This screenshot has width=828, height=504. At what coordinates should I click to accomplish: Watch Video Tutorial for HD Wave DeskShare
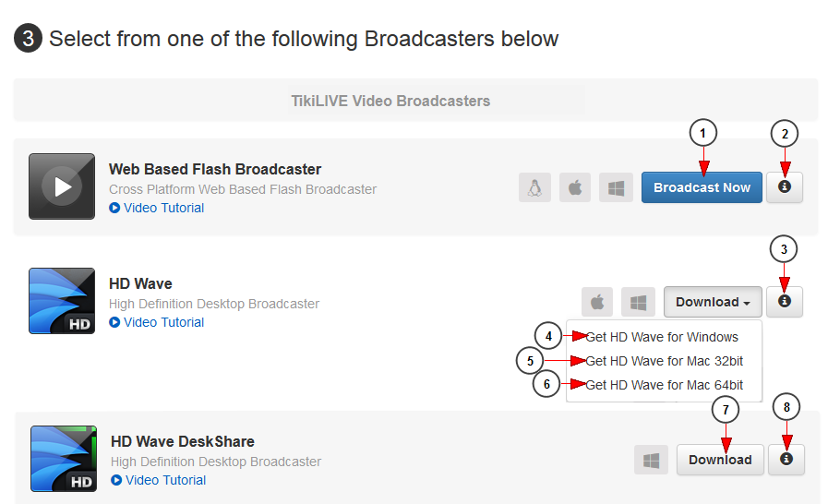point(159,480)
